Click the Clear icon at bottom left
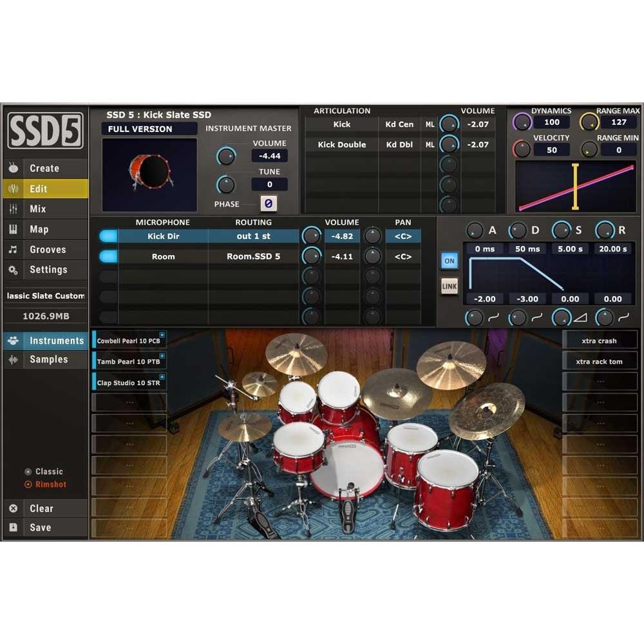 coord(14,508)
